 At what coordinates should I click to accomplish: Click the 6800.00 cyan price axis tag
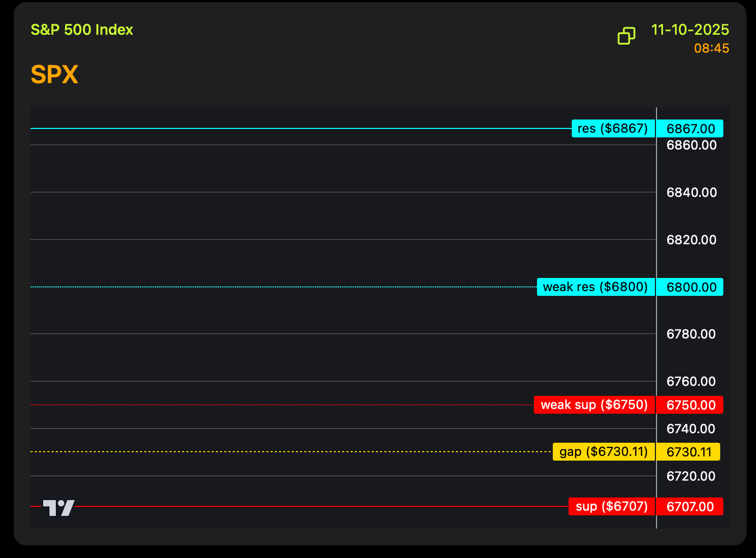tap(690, 287)
